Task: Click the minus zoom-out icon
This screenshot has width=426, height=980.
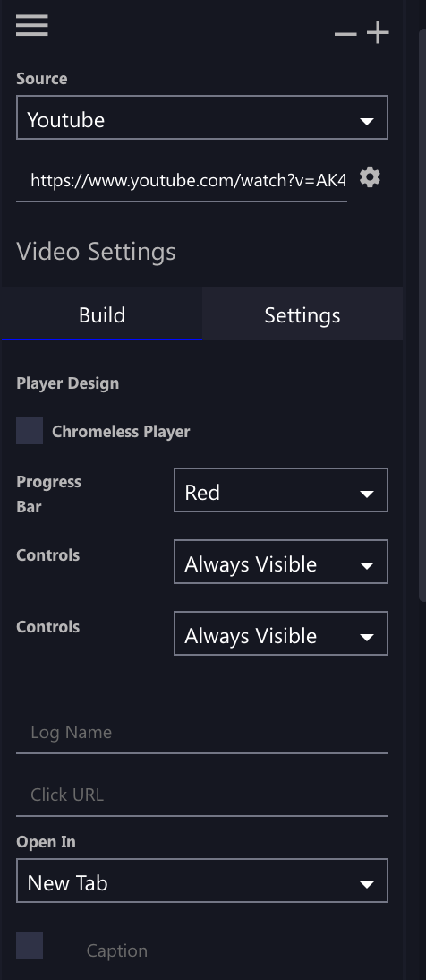Action: pyautogui.click(x=345, y=34)
